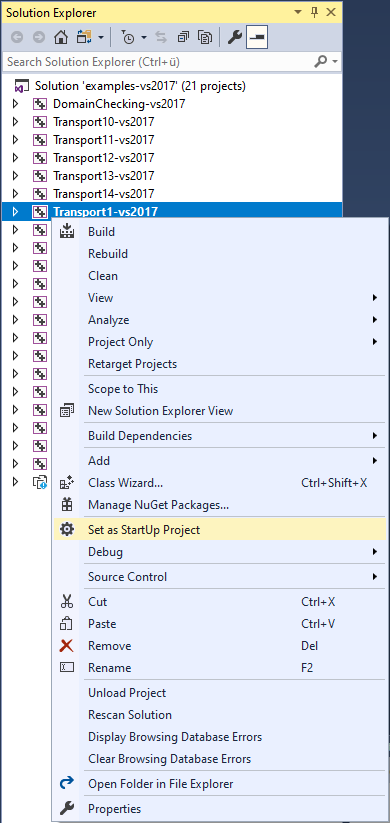This screenshot has width=390, height=823.
Task: Open Properties via the wrench toolbar icon
Action: [235, 37]
